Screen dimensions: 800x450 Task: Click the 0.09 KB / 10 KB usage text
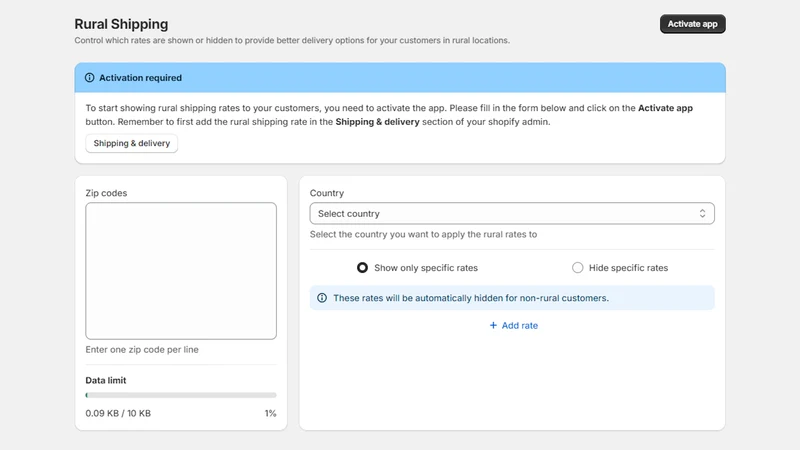(x=118, y=413)
